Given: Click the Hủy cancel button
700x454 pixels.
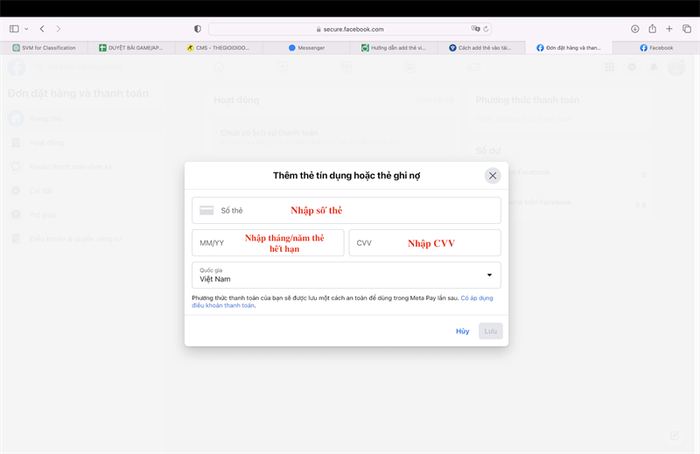Looking at the screenshot, I should click(462, 331).
